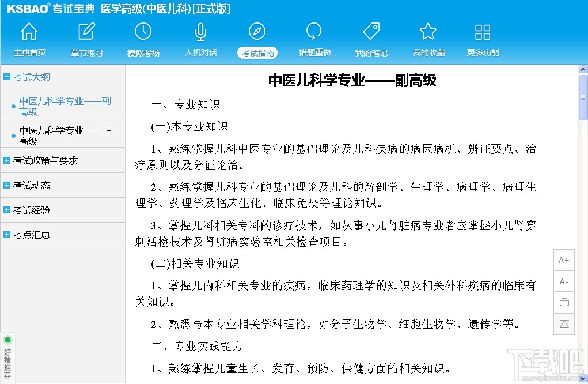Click the 模拟考场 label
Screen dimensions: 588x384
coord(143,52)
